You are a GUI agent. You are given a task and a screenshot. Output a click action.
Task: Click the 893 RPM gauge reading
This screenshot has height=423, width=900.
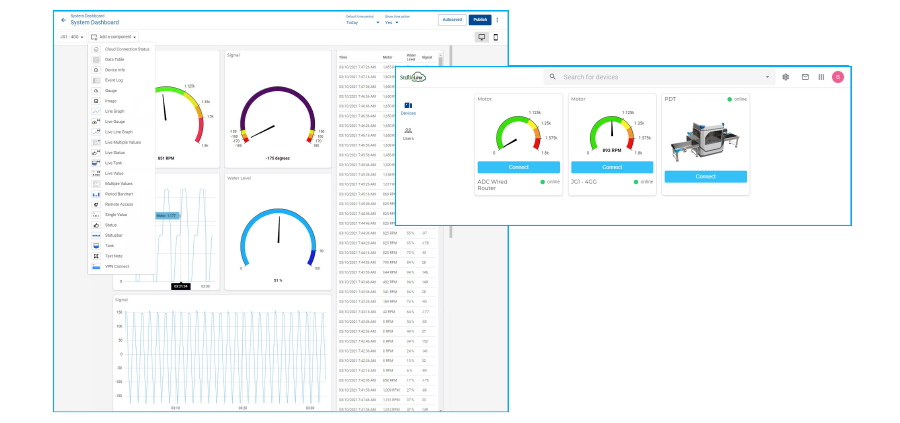612,150
